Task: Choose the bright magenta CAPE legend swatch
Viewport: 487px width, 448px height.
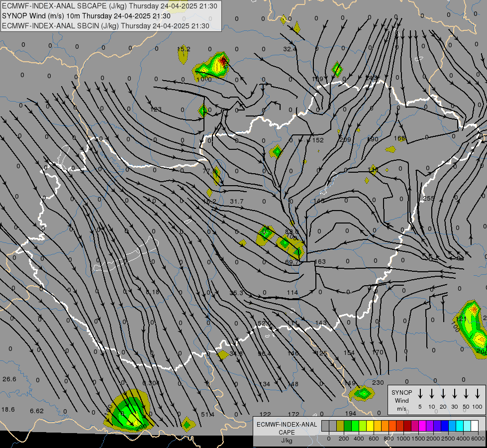Action: point(422,426)
